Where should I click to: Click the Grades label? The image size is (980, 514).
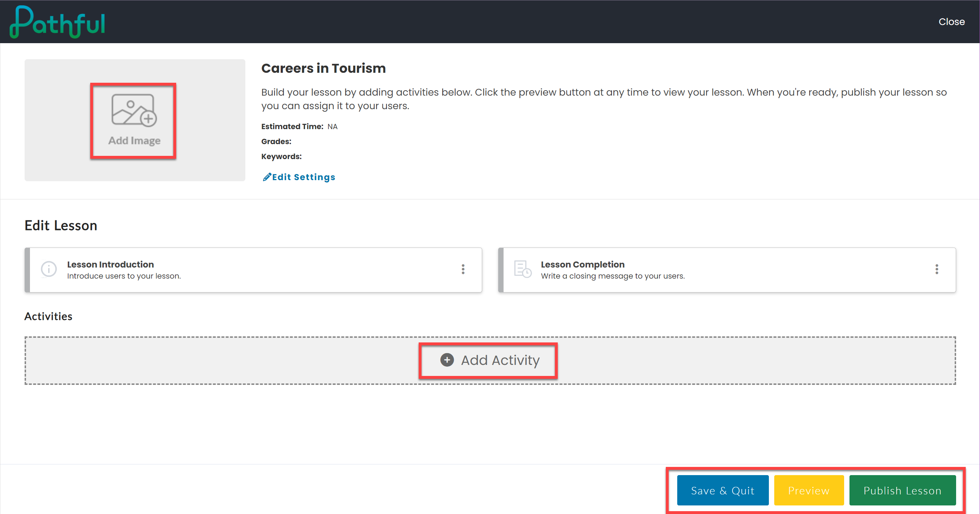[276, 142]
